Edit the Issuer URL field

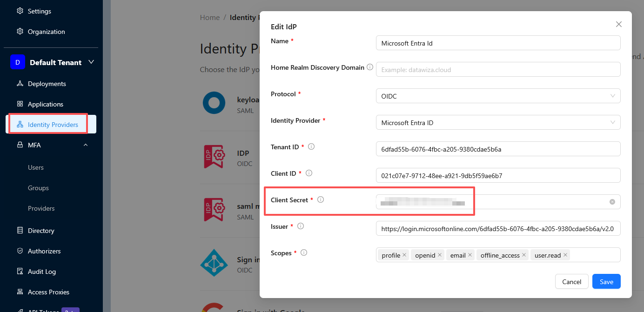(498, 229)
